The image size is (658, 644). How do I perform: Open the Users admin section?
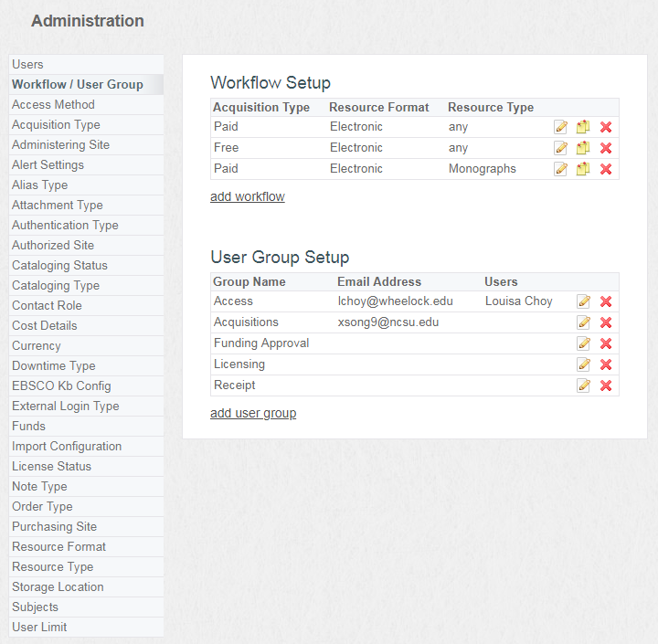(86, 64)
